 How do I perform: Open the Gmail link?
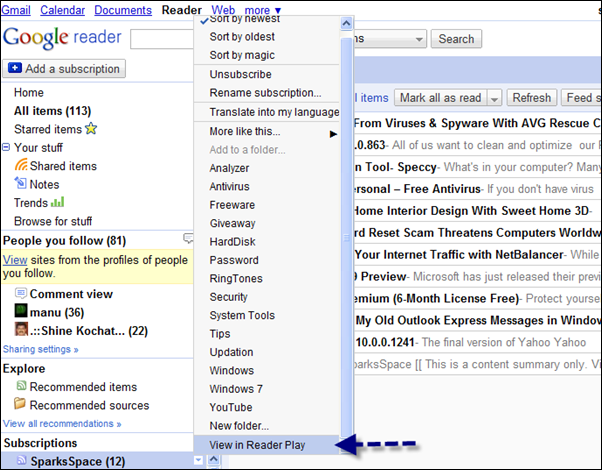16,10
